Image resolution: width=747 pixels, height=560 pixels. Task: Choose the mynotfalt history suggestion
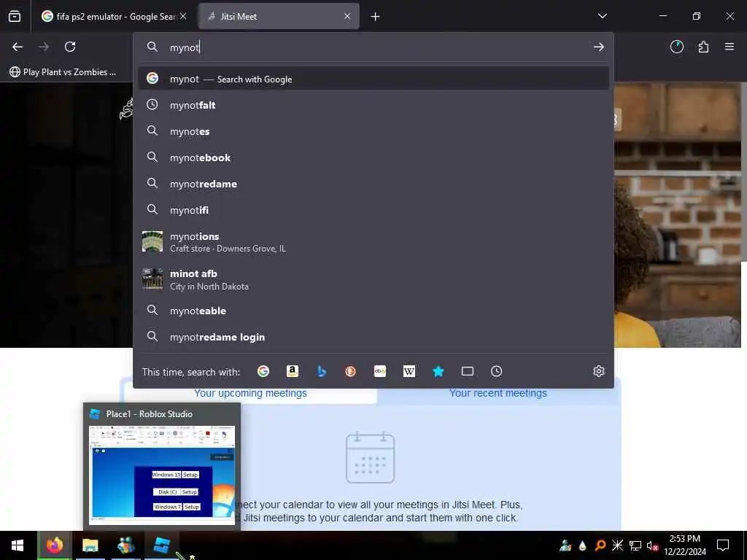373,105
